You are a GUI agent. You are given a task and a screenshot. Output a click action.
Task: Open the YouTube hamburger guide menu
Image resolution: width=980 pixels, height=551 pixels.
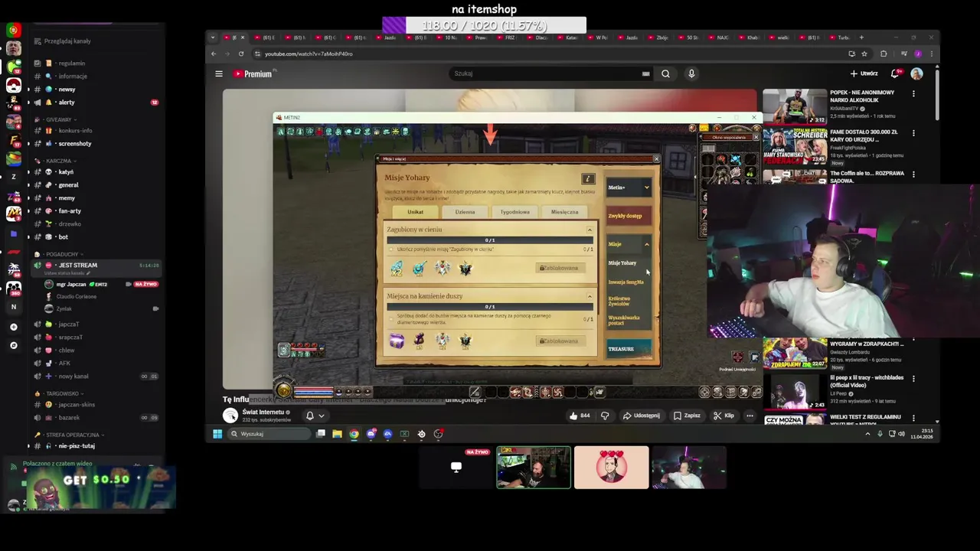pos(219,73)
